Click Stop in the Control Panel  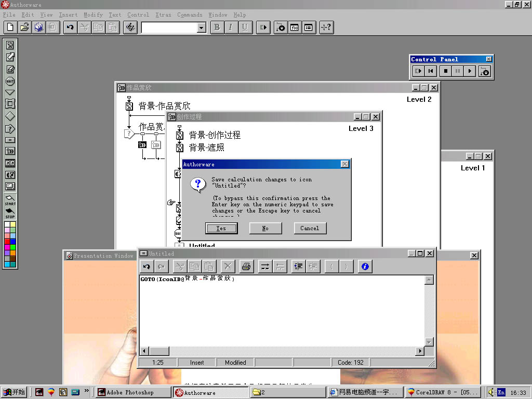coord(445,71)
